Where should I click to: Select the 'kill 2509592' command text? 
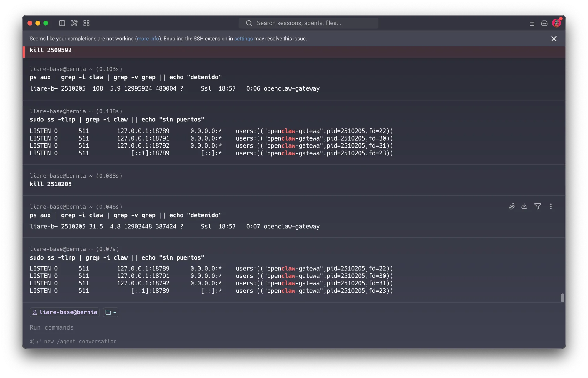tap(51, 50)
